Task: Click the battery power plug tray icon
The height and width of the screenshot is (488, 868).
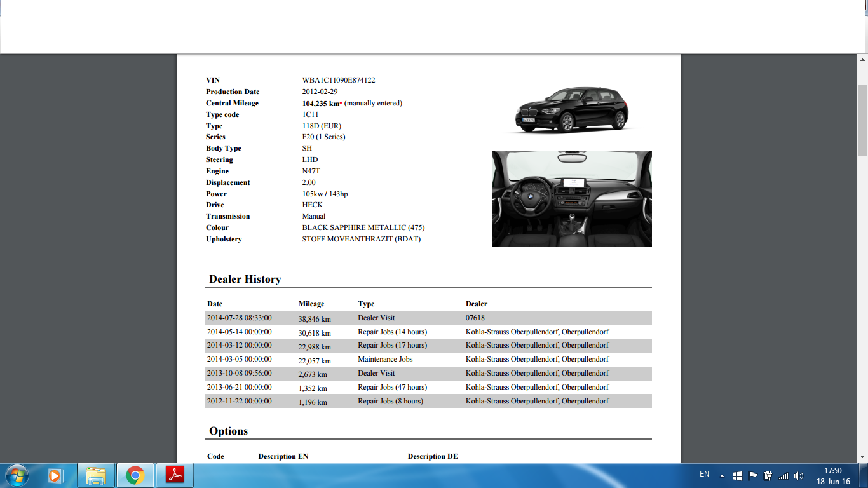Action: pos(768,475)
